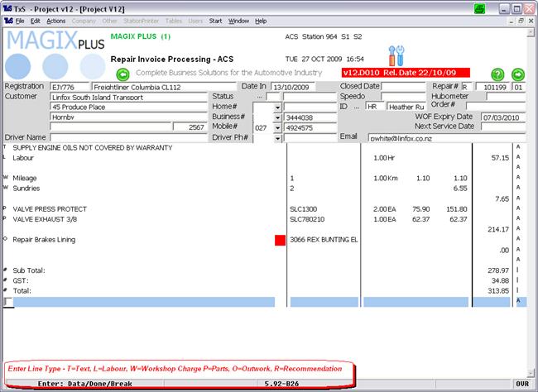Tick the checkbox on the blank entry line
The width and height of the screenshot is (538, 392).
click(8, 302)
